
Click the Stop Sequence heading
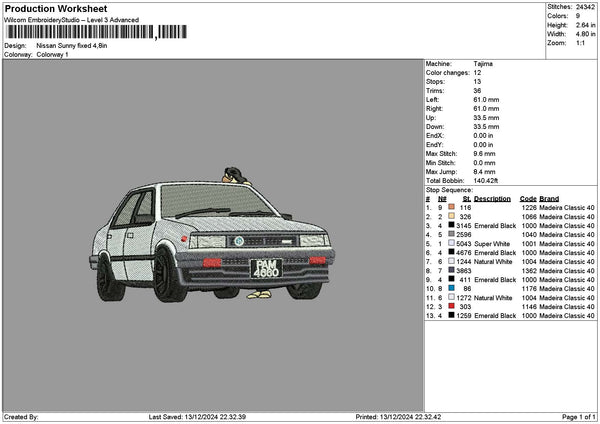(449, 190)
